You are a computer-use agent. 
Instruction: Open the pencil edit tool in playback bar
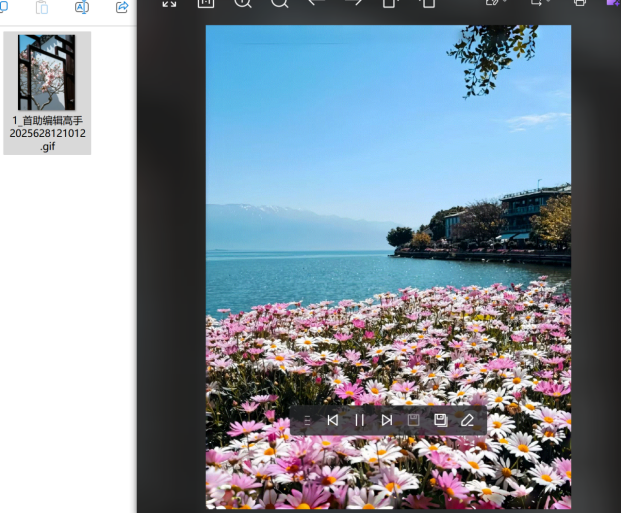click(467, 420)
